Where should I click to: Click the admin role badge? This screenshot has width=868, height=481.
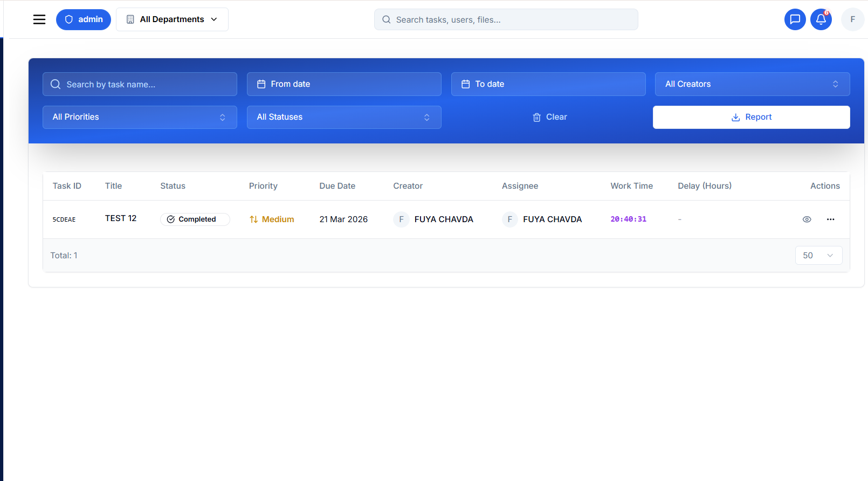[x=84, y=19]
